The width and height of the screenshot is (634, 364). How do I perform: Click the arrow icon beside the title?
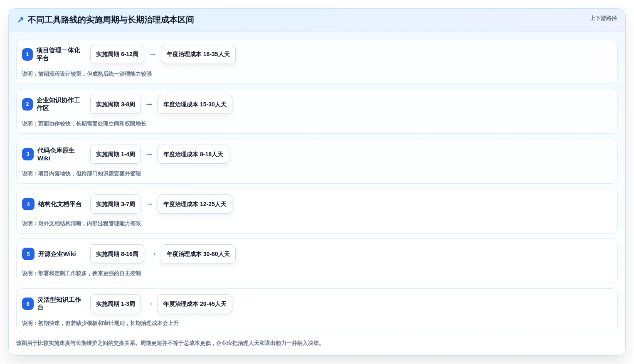point(20,20)
